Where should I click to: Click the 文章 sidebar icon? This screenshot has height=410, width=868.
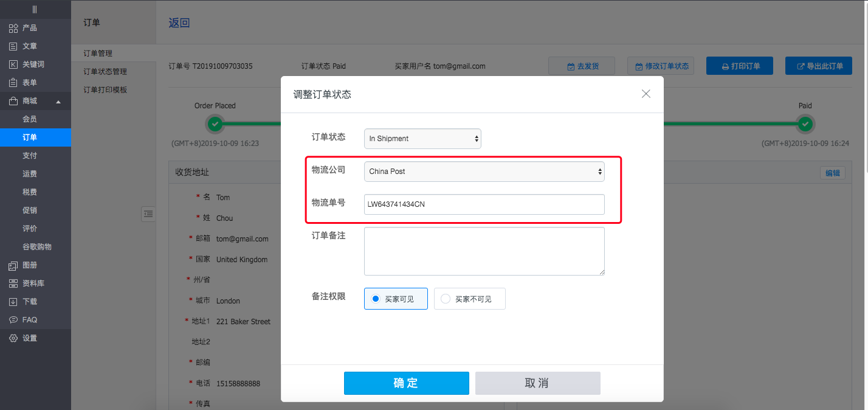(13, 46)
